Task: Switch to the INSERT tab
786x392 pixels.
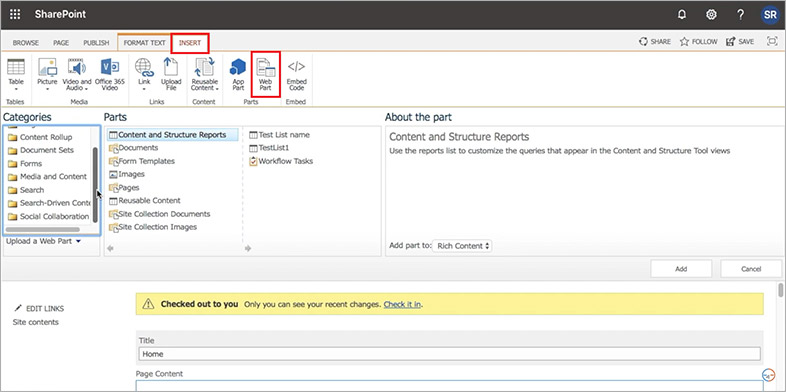Action: [x=190, y=43]
